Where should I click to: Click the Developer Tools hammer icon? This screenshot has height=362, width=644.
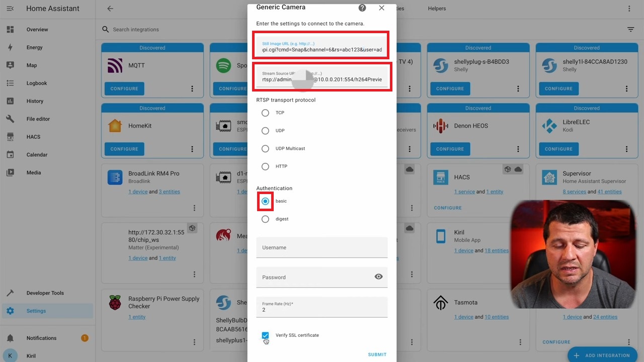coord(10,293)
